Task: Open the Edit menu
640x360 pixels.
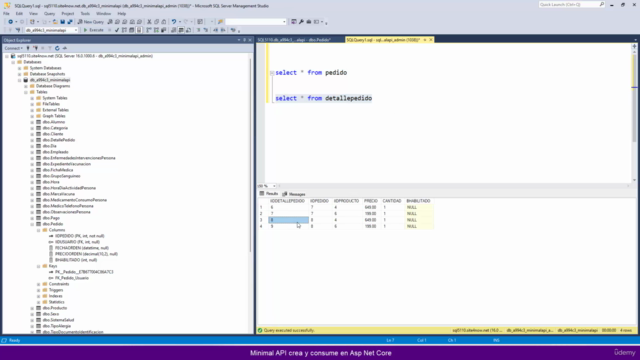Action: pyautogui.click(x=19, y=13)
